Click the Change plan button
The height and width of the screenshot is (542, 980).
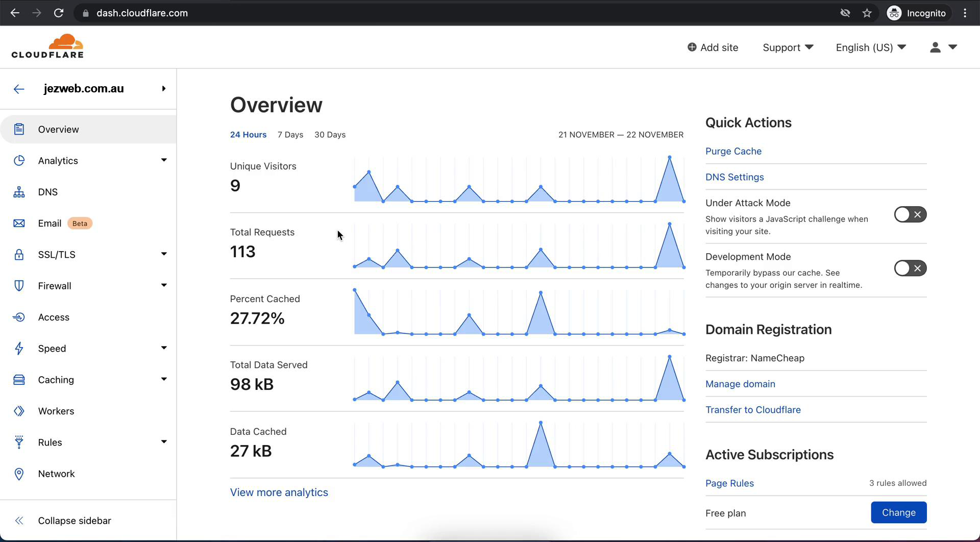pyautogui.click(x=899, y=512)
